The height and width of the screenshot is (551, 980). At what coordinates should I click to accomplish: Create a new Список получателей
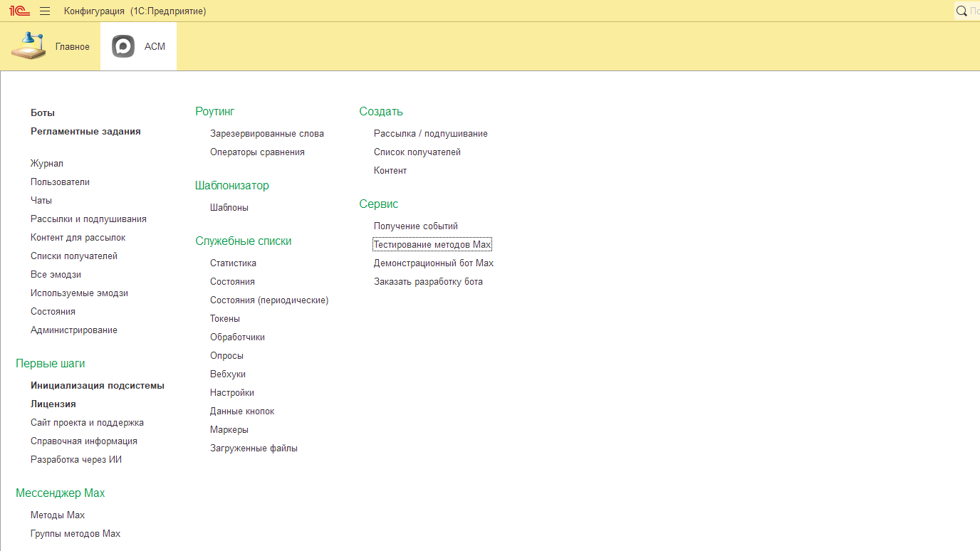417,152
